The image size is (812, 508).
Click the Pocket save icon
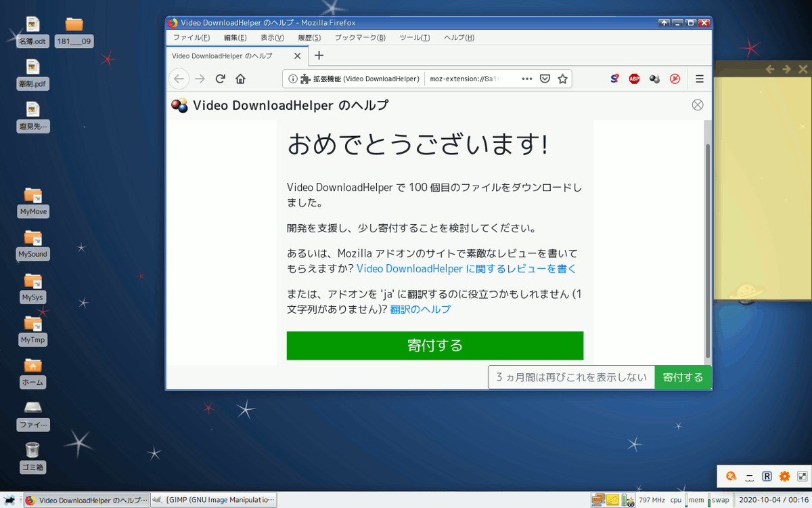(545, 79)
